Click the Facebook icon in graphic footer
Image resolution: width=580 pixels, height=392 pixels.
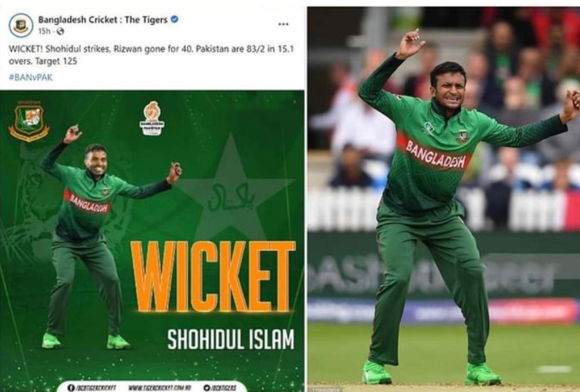coord(71,388)
